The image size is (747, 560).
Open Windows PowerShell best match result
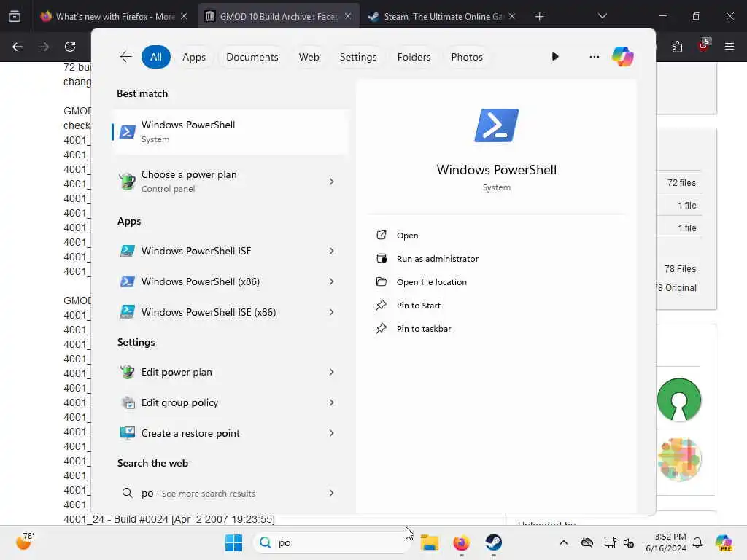point(230,132)
